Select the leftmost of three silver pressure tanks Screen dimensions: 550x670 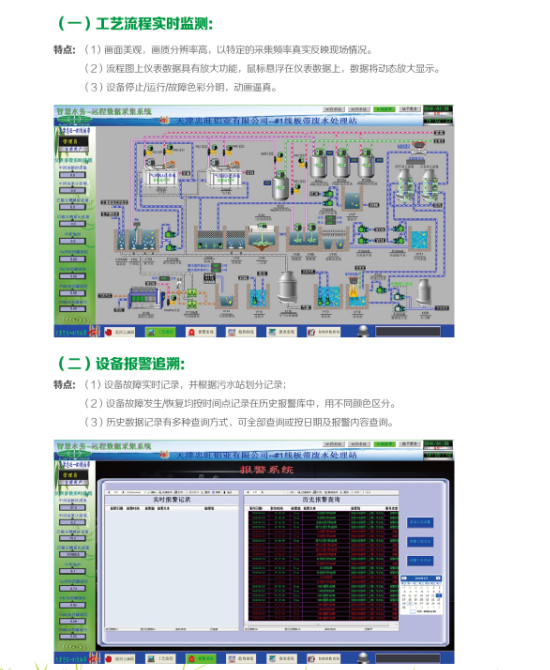[x=318, y=164]
